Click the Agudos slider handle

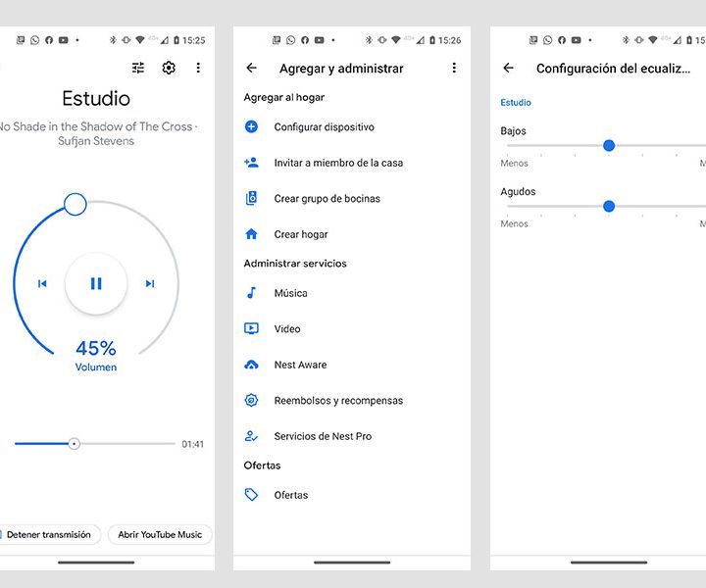[609, 206]
